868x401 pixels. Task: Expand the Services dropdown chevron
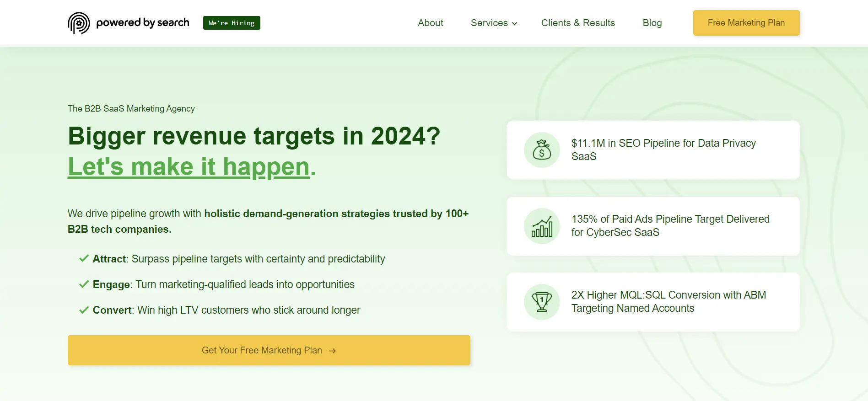[514, 24]
